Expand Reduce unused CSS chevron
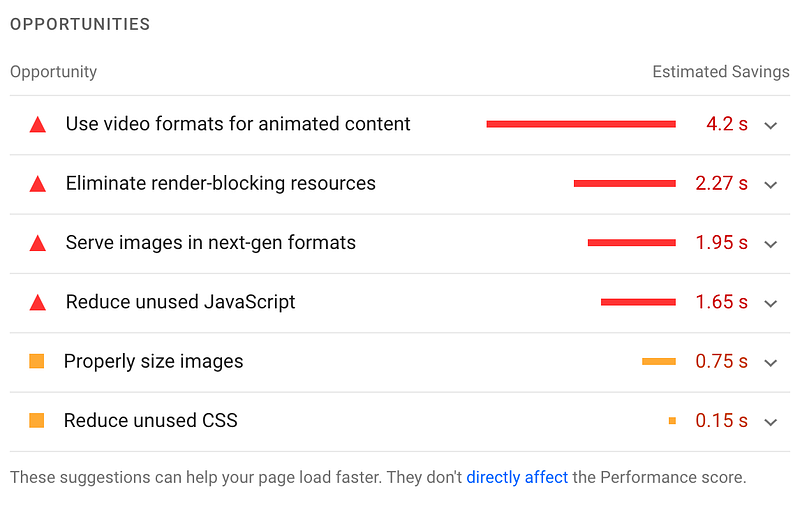Screen dimensions: 800x512 click(x=770, y=421)
